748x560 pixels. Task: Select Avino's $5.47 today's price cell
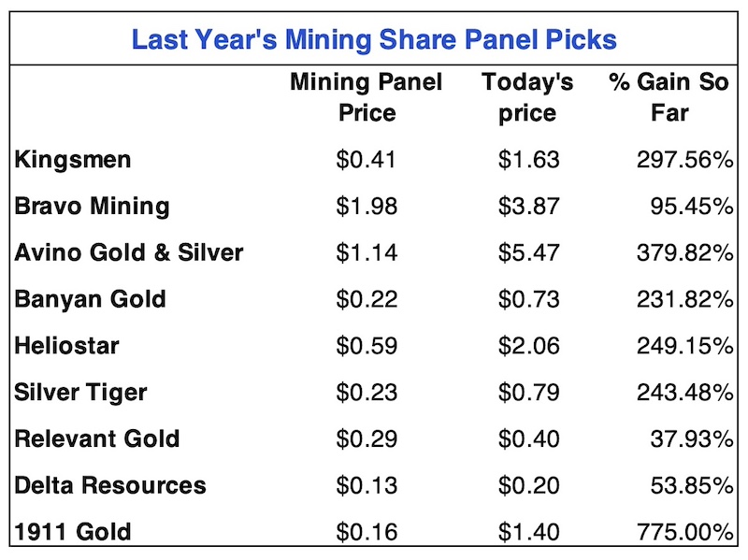(529, 252)
